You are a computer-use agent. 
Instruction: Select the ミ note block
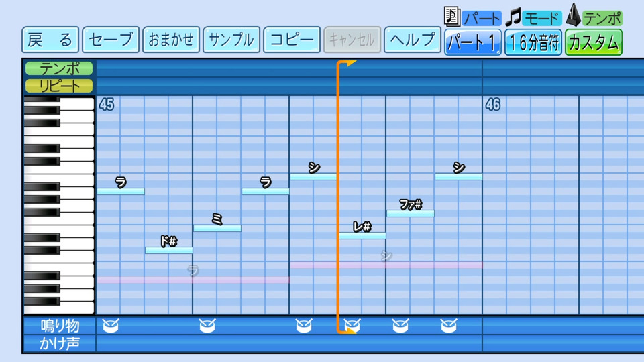[x=217, y=228]
